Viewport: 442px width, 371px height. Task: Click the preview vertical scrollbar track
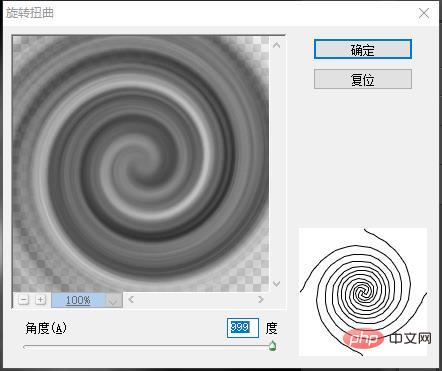[x=276, y=164]
